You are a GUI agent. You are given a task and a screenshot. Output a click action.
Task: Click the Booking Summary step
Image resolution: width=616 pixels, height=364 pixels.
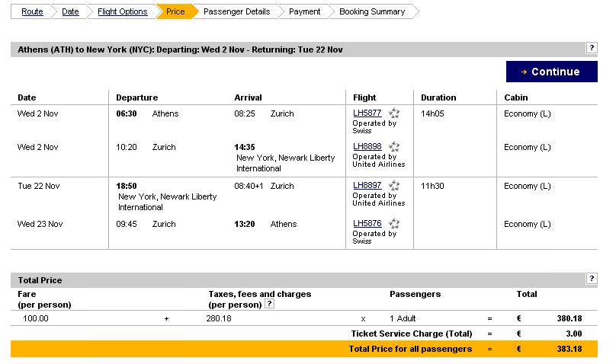coord(372,11)
